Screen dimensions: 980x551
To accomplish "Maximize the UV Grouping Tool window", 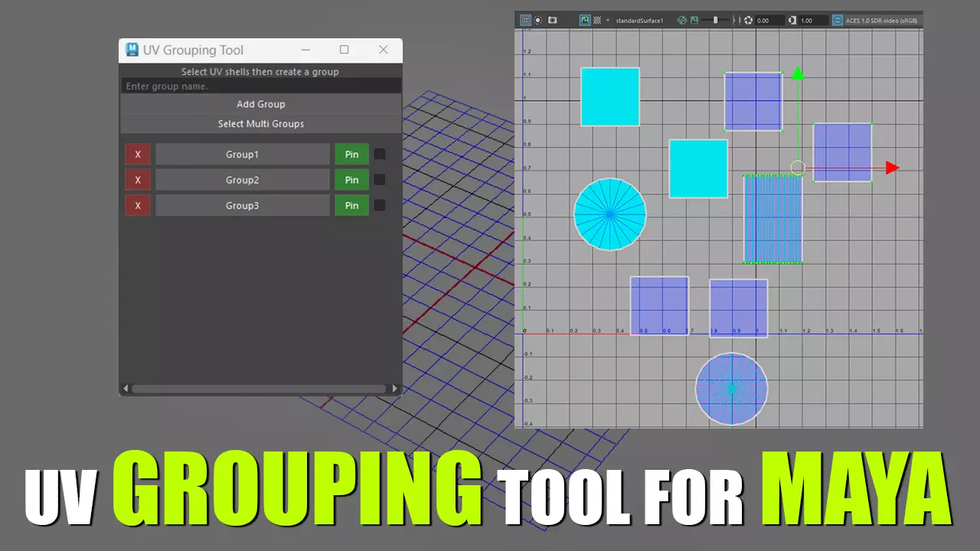I will (344, 50).
